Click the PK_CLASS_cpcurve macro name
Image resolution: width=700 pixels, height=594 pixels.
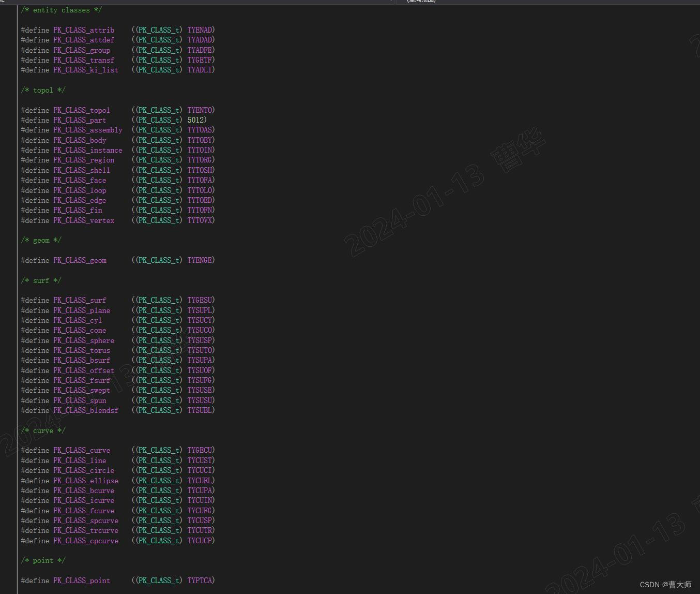86,541
